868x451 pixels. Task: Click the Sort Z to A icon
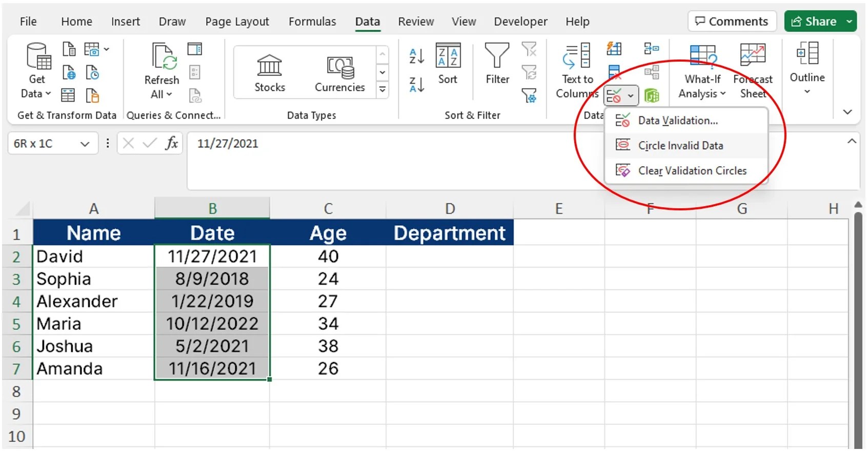tap(416, 84)
